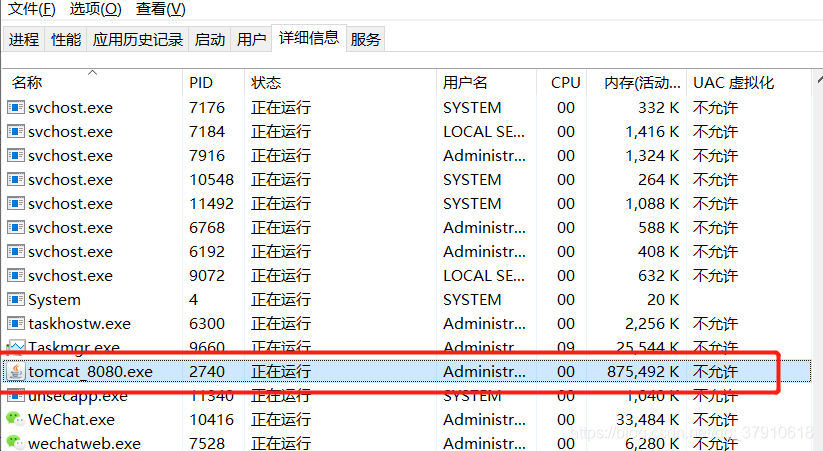Click the icon of svchost.exe PID 7916

click(x=16, y=155)
